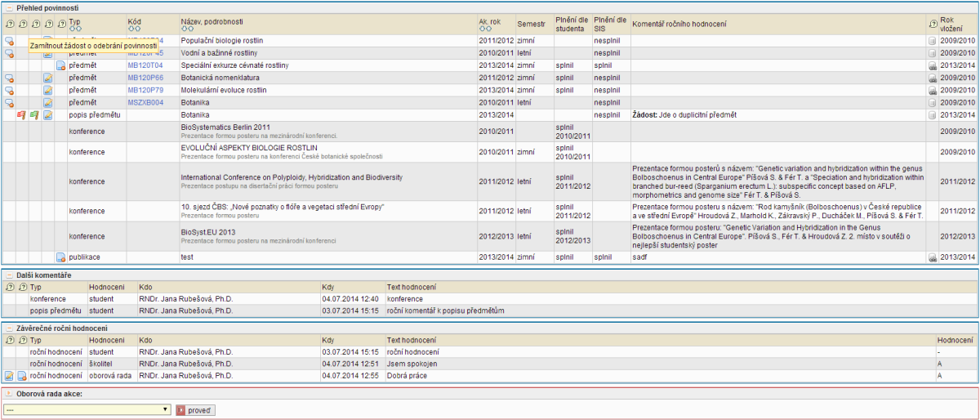Open course code link MB120T04
The width and height of the screenshot is (980, 420).
pos(145,65)
